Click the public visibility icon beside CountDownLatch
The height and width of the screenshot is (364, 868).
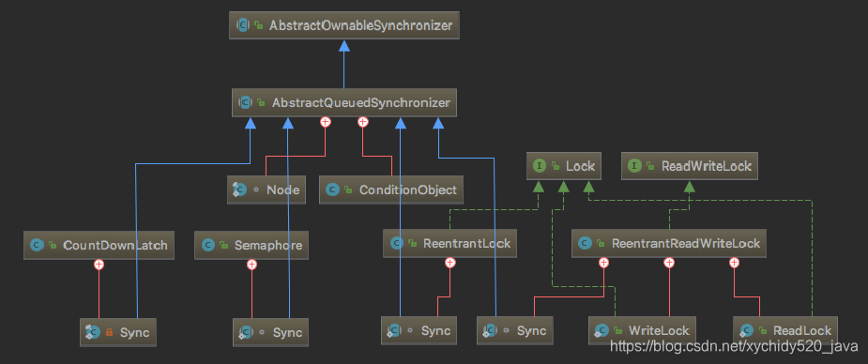(x=52, y=245)
